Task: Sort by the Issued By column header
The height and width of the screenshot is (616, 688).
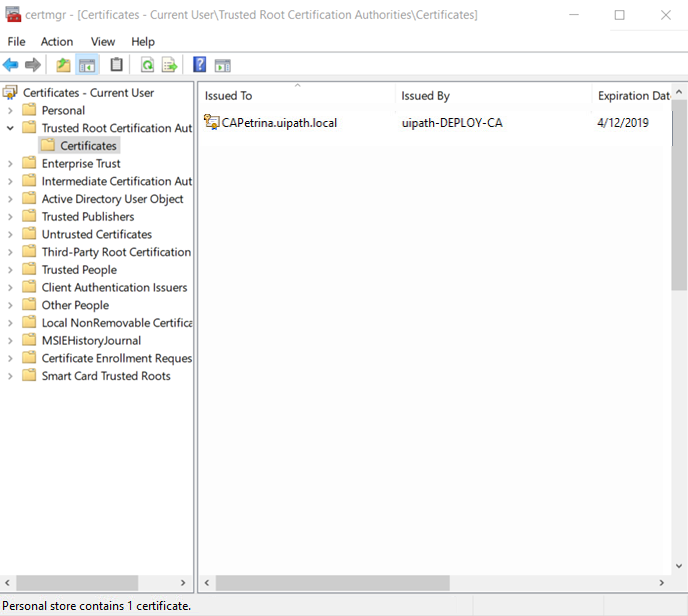Action: pos(494,95)
